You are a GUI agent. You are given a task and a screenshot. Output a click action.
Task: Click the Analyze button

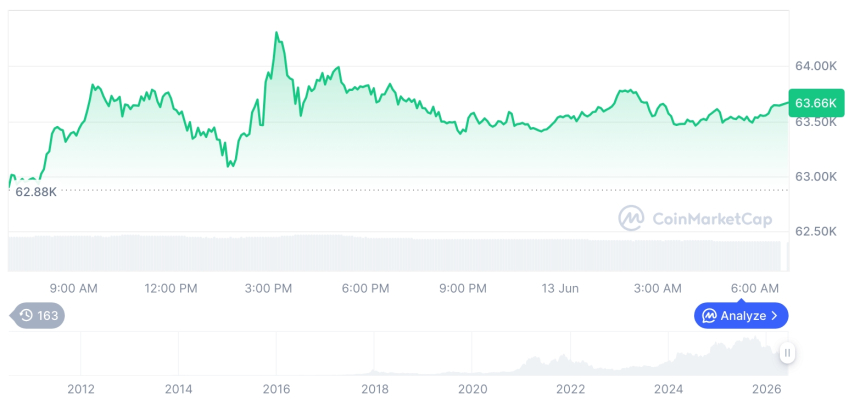coord(741,315)
